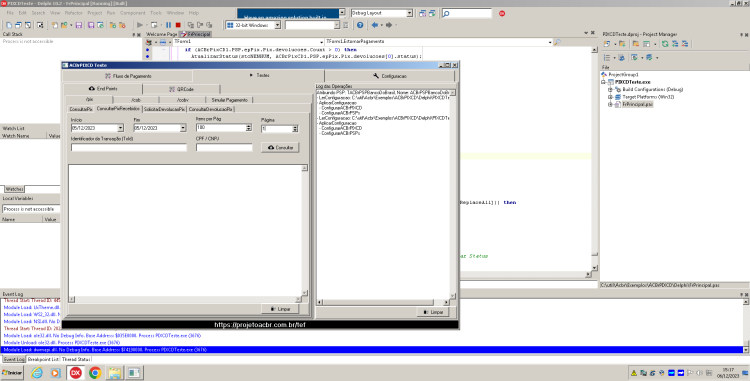This screenshot has height=381, width=750.
Task: Click the blue Back navigation arrow
Action: point(375,25)
